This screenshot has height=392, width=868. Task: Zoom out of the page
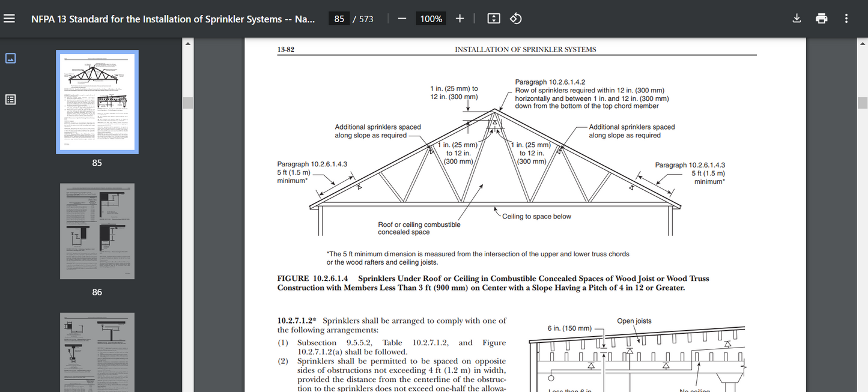point(402,18)
